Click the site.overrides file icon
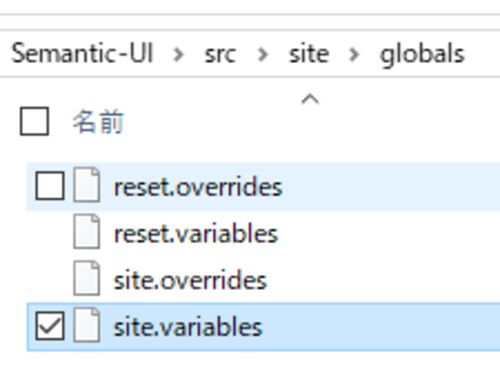Screen dimensions: 500x387 point(87,278)
